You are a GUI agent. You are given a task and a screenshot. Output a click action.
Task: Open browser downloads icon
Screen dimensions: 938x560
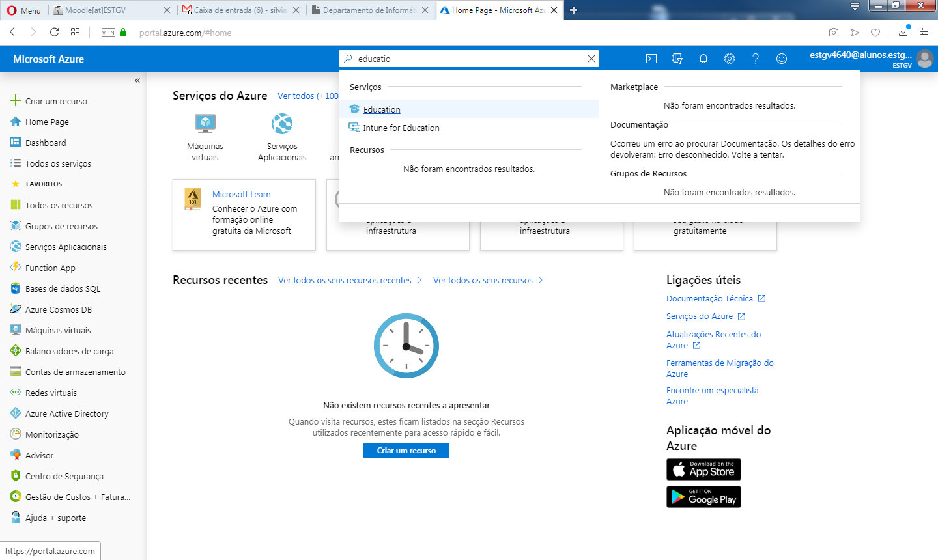[903, 31]
